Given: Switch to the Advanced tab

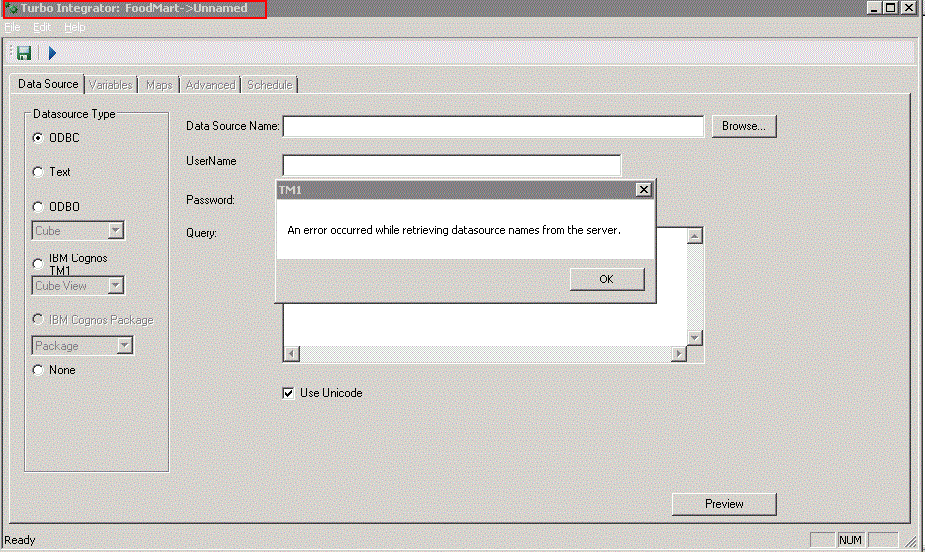Looking at the screenshot, I should 210,85.
